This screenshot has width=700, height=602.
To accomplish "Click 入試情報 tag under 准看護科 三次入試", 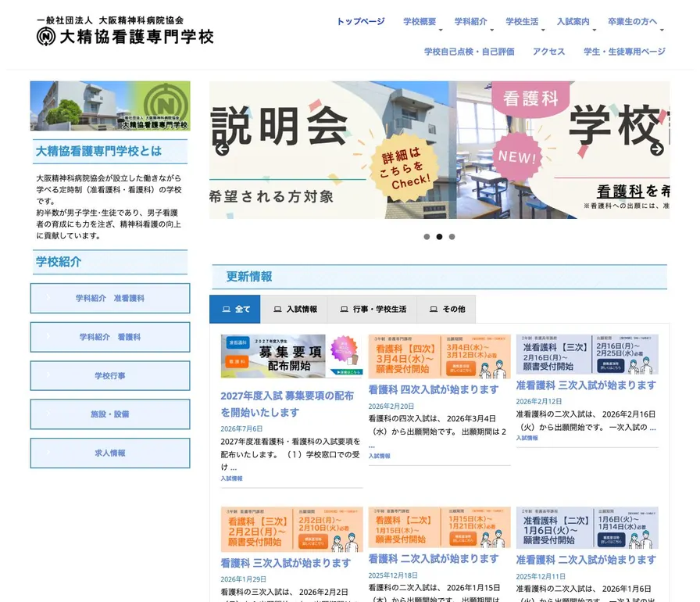I will tap(527, 438).
